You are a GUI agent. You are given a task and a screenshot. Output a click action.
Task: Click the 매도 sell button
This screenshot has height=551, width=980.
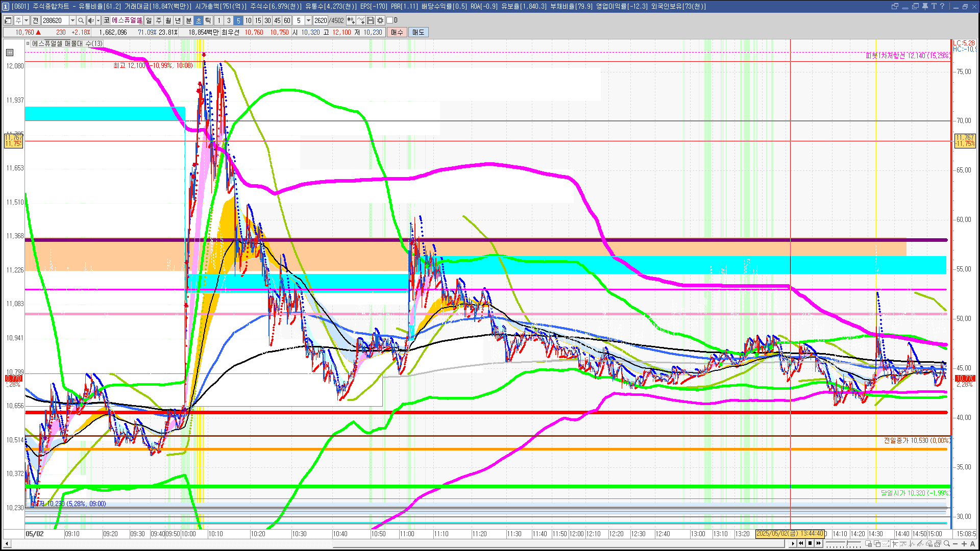[x=418, y=32]
